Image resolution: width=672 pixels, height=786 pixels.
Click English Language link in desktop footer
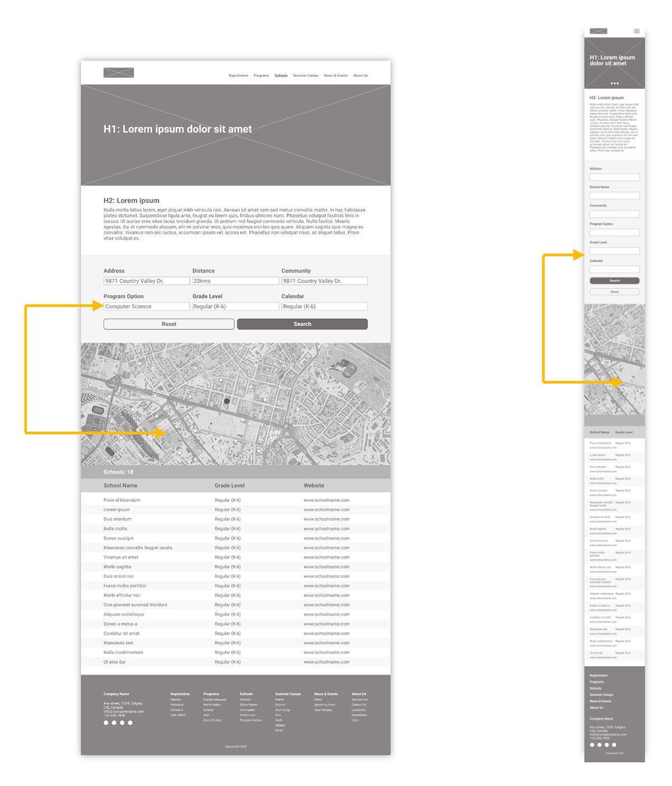tap(215, 700)
